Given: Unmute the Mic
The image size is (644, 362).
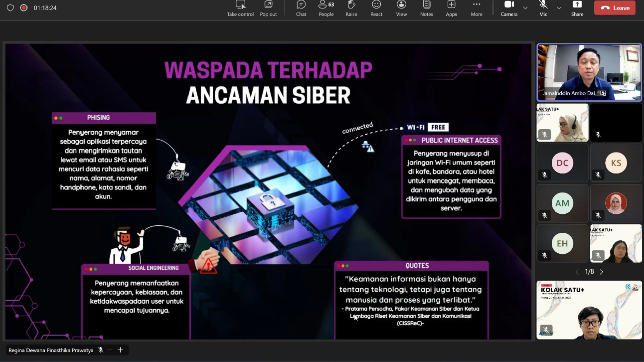Looking at the screenshot, I should [x=543, y=8].
